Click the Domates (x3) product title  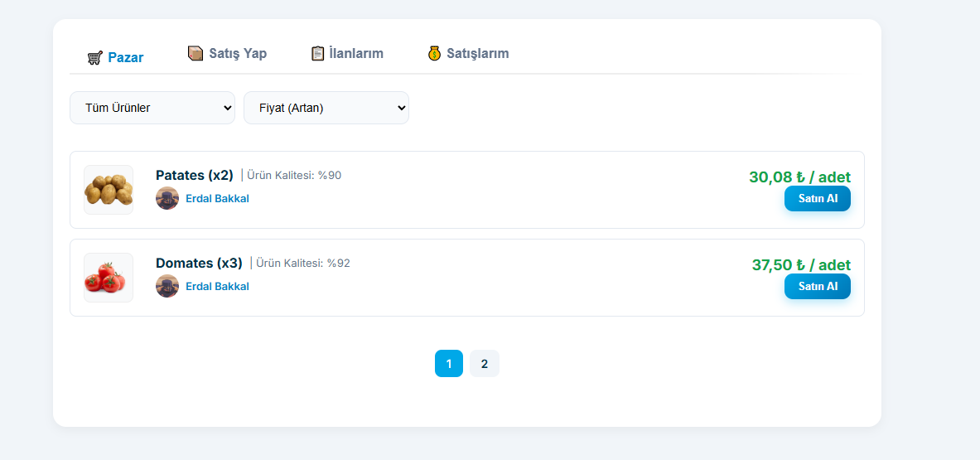pos(199,264)
